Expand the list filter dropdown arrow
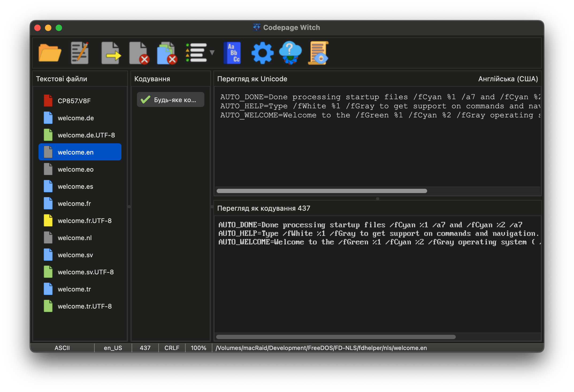This screenshot has width=574, height=392. point(212,53)
